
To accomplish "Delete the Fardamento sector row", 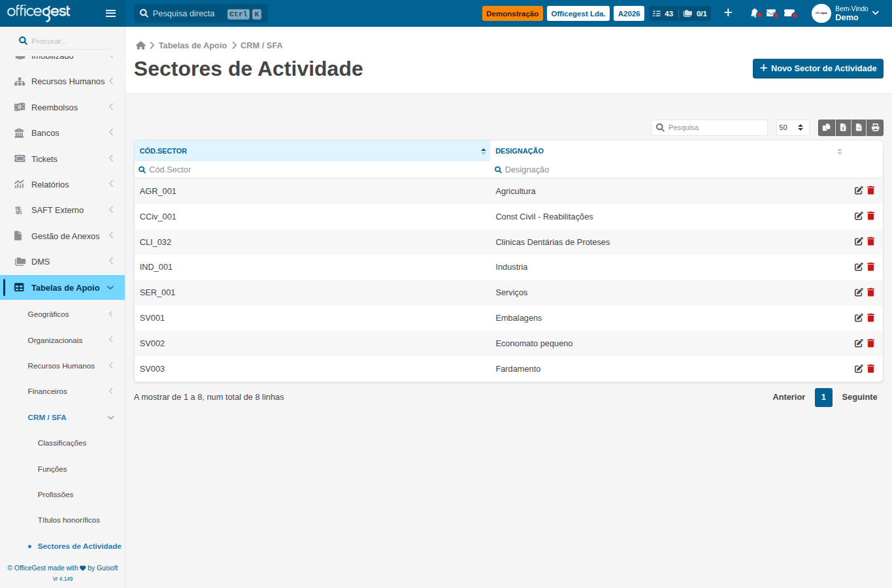I will (x=870, y=368).
